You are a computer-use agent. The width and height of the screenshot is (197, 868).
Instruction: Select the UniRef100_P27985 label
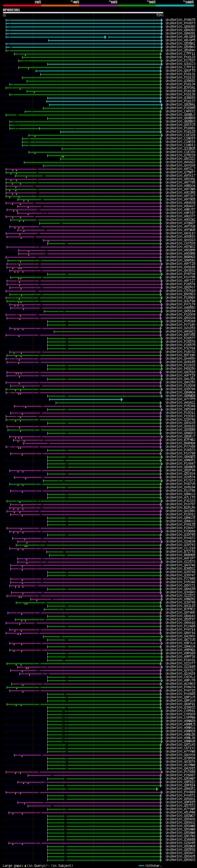point(180,579)
